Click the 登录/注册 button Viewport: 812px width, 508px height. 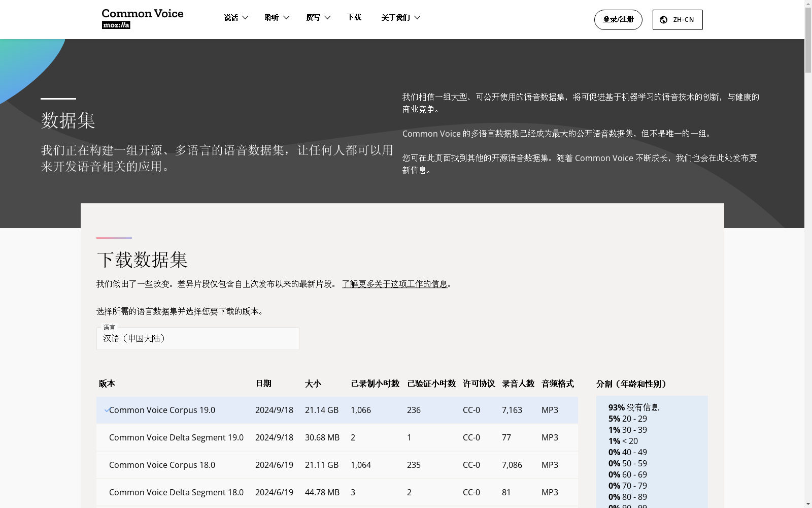pyautogui.click(x=618, y=20)
